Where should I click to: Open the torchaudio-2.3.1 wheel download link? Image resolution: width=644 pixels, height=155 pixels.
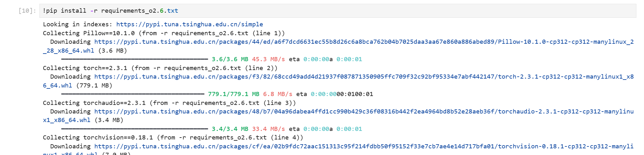click(x=364, y=112)
